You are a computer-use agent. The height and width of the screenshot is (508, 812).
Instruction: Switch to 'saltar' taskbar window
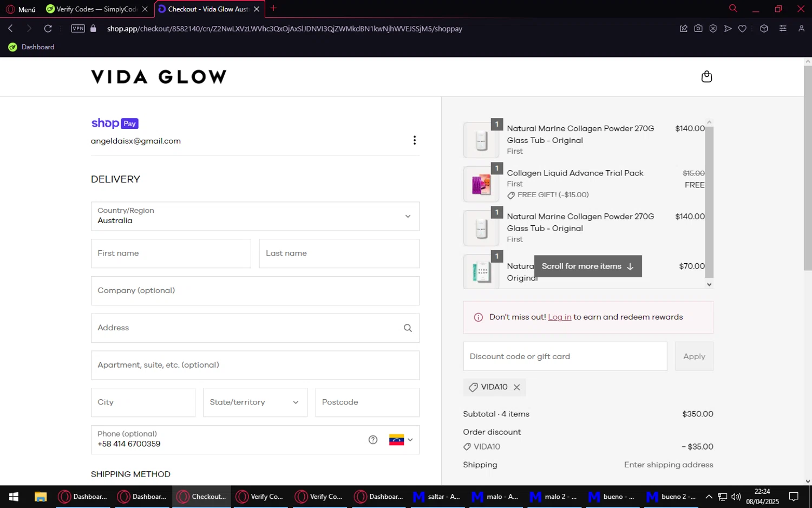(x=437, y=497)
